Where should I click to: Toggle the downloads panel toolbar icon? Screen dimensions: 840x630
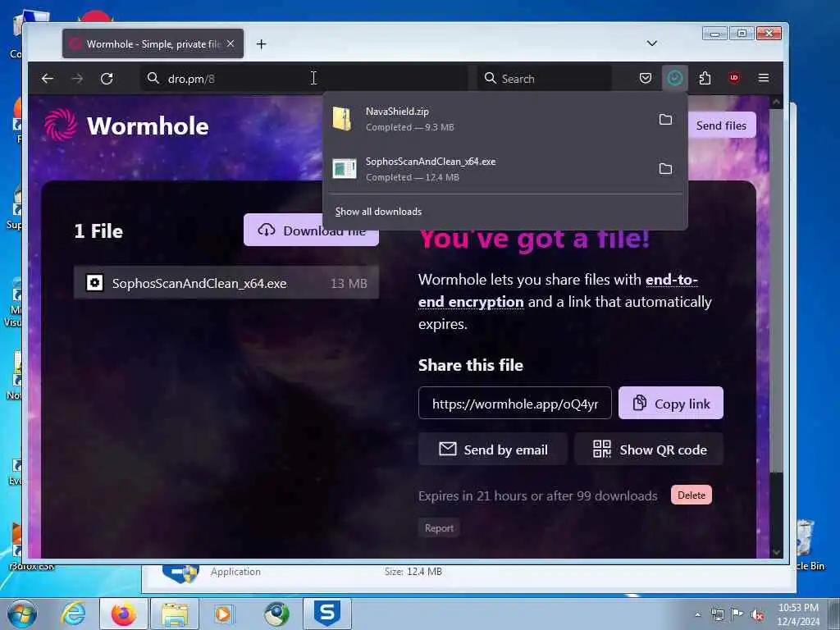pyautogui.click(x=675, y=78)
